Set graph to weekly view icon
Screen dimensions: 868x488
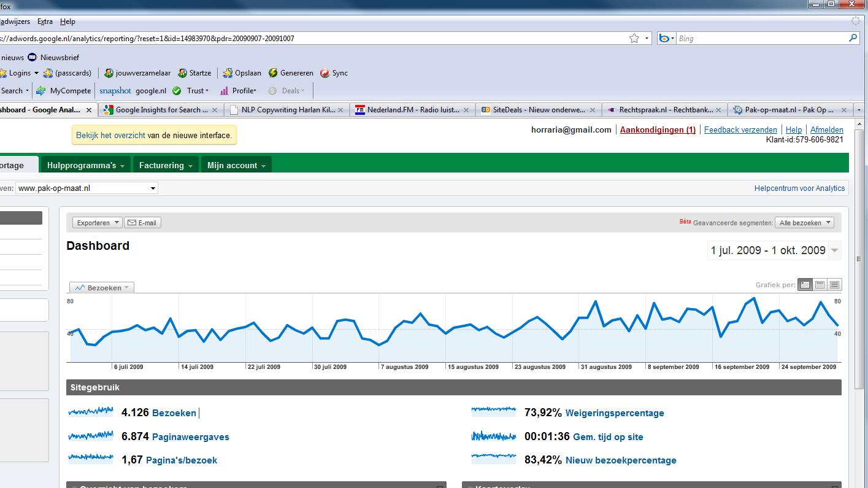tap(820, 285)
